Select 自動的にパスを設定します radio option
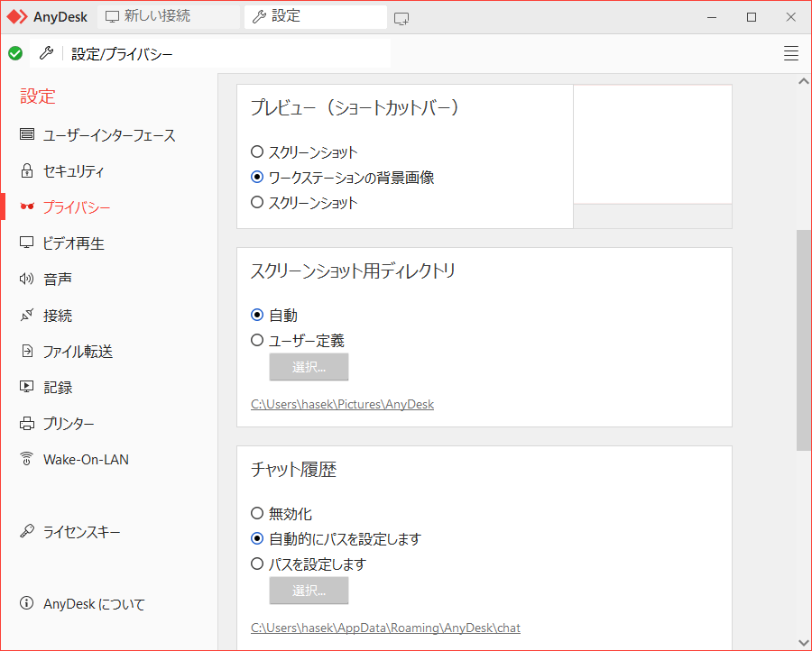 (x=257, y=538)
